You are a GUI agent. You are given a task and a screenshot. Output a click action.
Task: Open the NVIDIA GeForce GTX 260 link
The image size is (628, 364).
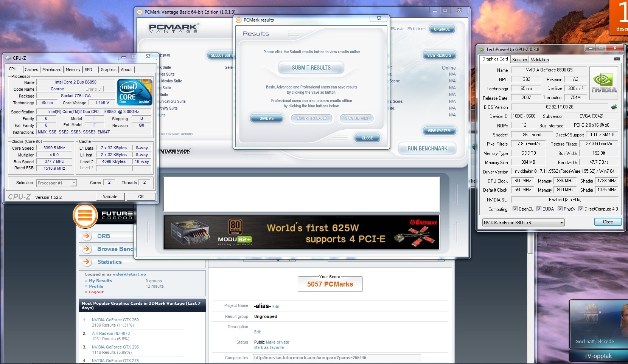(115, 320)
